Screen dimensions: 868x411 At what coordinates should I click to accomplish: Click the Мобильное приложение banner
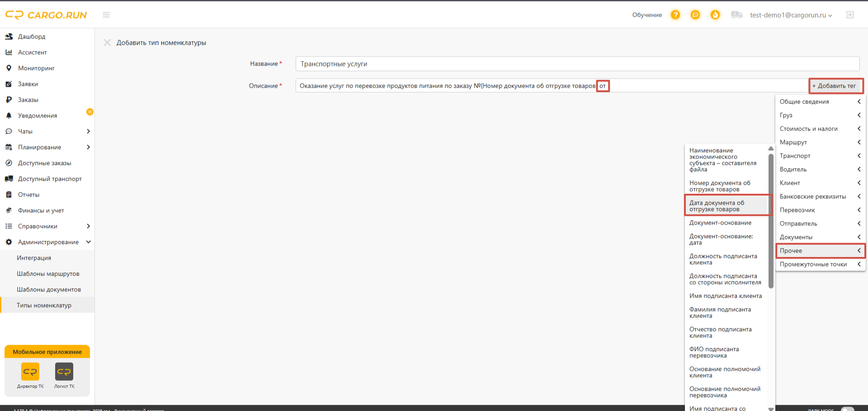pos(47,352)
